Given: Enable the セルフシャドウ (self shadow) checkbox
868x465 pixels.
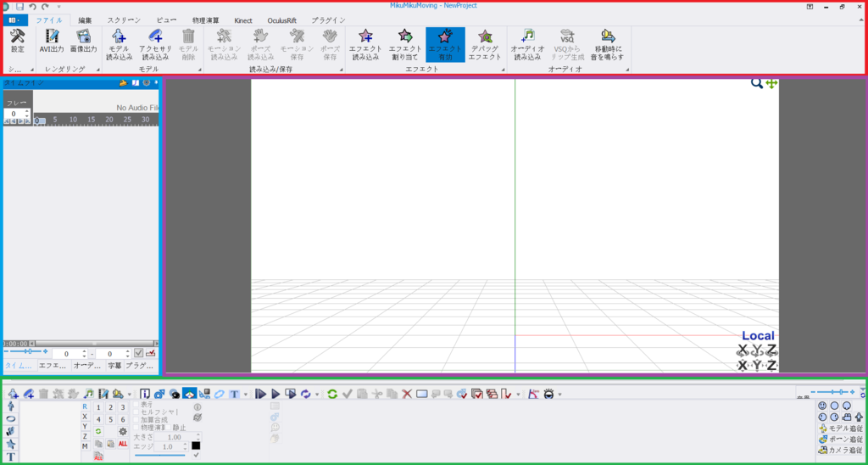Looking at the screenshot, I should pyautogui.click(x=136, y=412).
